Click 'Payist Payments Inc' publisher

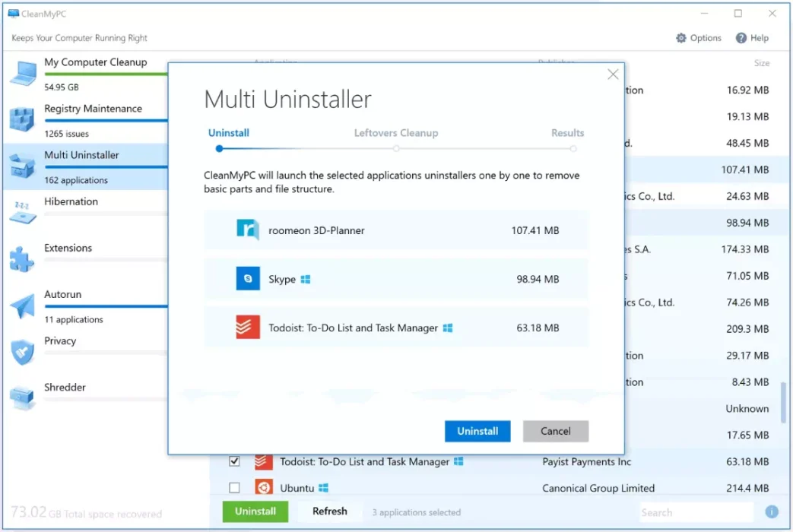[x=587, y=462]
